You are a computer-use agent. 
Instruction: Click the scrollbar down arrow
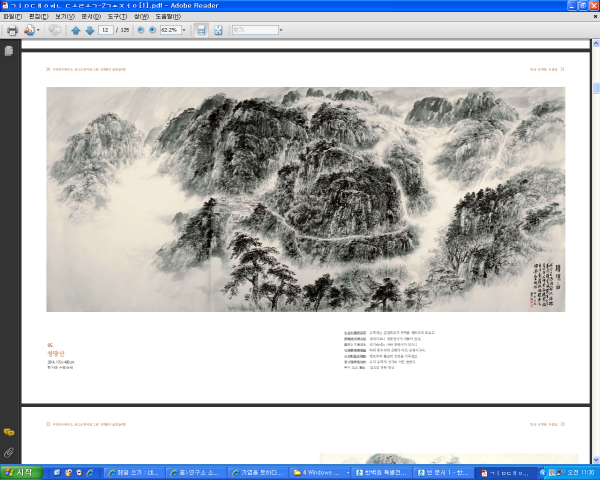tap(596, 459)
